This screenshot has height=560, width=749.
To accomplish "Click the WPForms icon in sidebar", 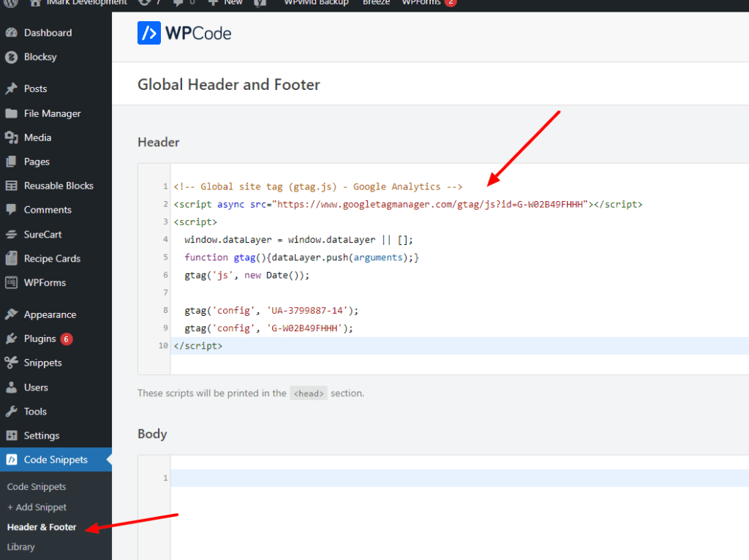I will 12,283.
